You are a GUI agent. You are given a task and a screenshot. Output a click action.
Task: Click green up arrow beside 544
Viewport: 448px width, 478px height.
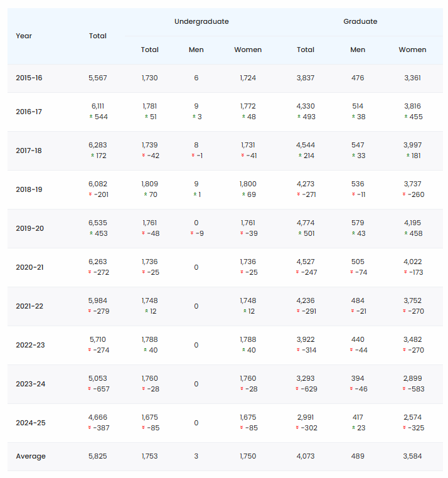(x=91, y=117)
